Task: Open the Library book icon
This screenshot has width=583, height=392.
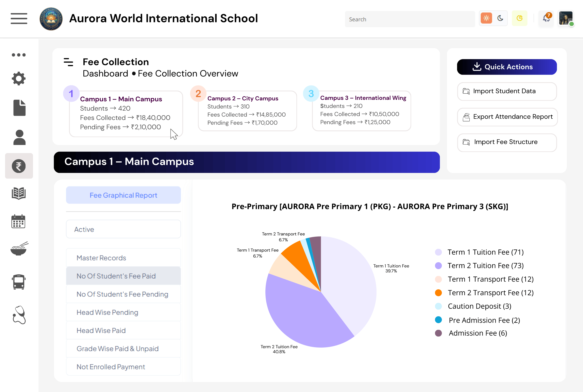Action: click(19, 193)
